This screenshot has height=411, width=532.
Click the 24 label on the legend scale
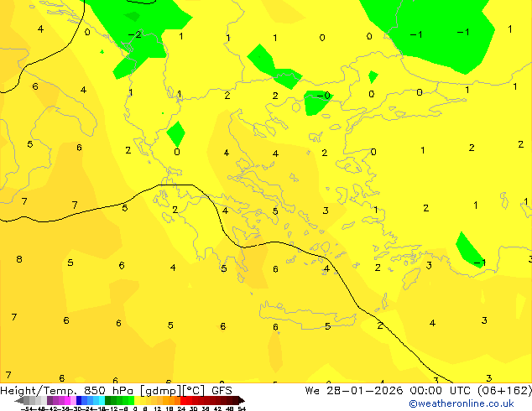click(x=181, y=408)
